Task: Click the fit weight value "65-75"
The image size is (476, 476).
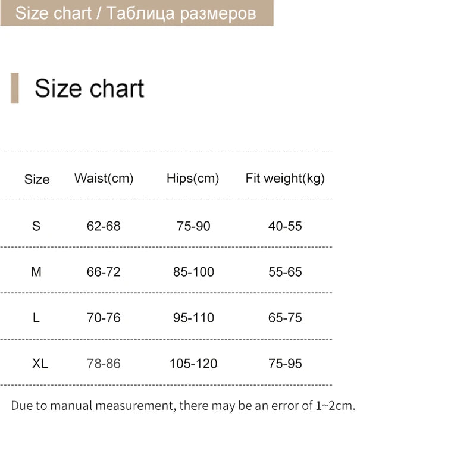Action: click(285, 318)
